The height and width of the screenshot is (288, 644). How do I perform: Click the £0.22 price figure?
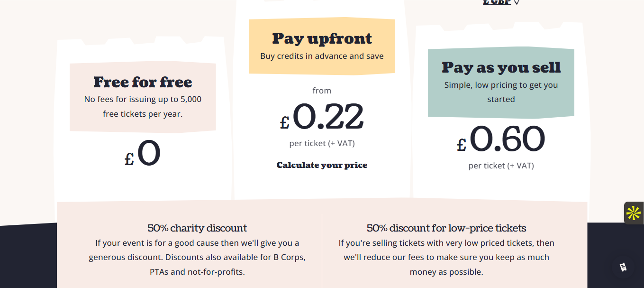tap(322, 117)
